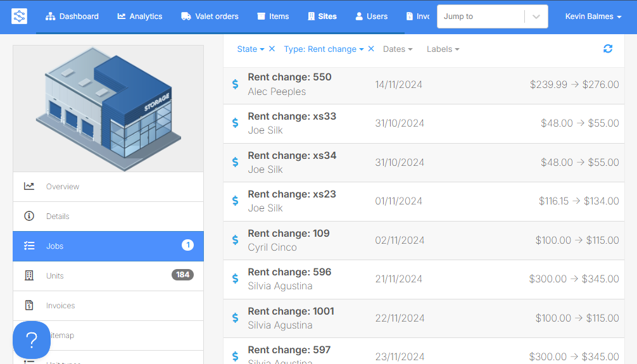The image size is (637, 364).
Task: Click the Users person icon
Action: (359, 16)
